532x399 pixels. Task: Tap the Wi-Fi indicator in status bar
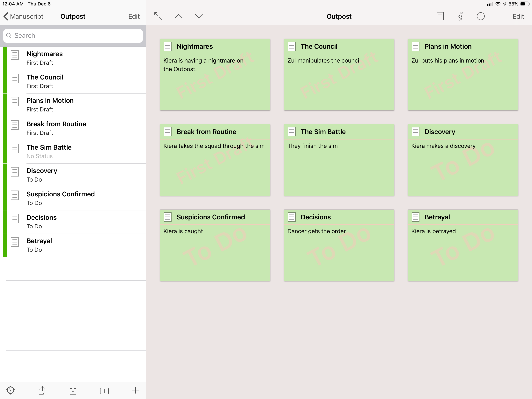498,4
